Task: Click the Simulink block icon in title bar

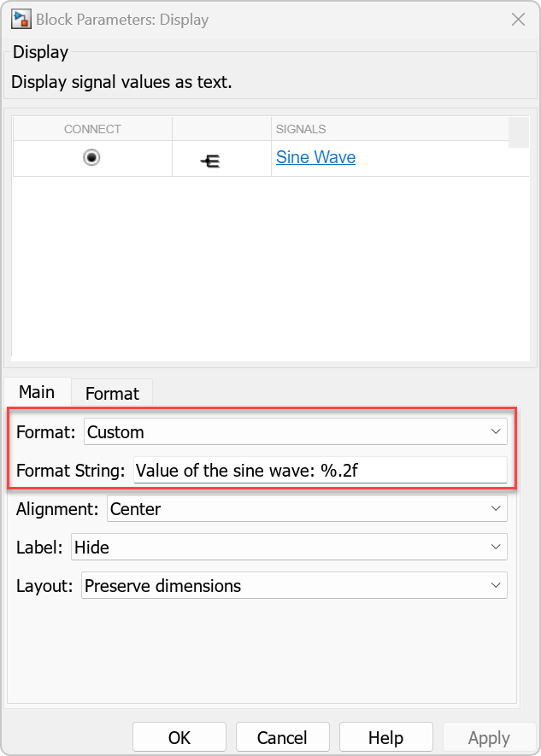Action: [21, 19]
